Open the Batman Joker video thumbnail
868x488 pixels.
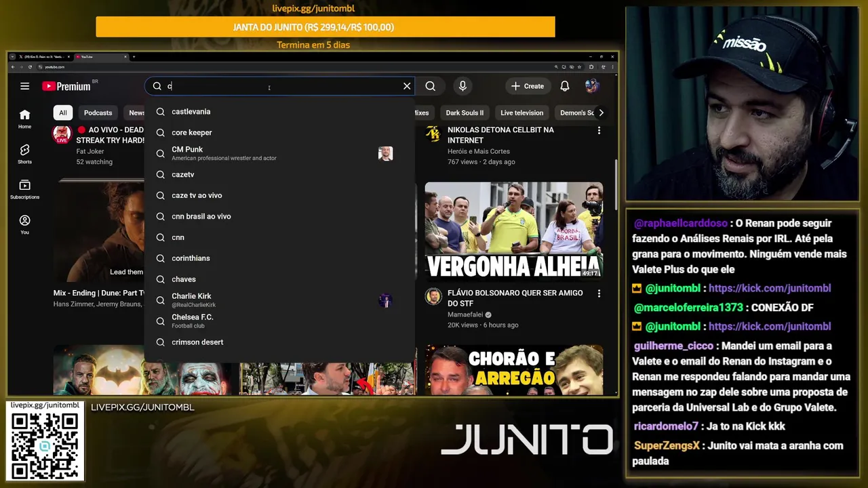[x=142, y=370]
